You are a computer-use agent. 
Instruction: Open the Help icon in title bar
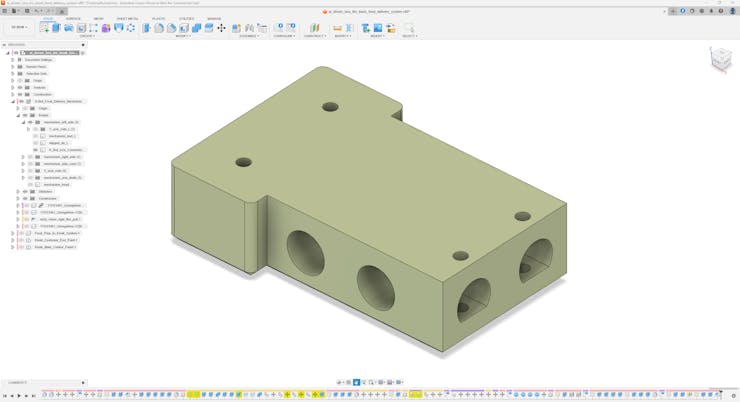coord(721,11)
